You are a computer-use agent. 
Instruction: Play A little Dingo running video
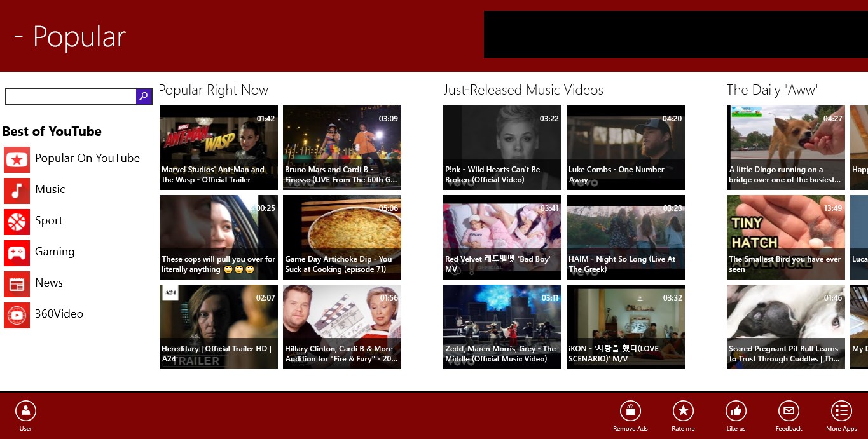pyautogui.click(x=786, y=147)
